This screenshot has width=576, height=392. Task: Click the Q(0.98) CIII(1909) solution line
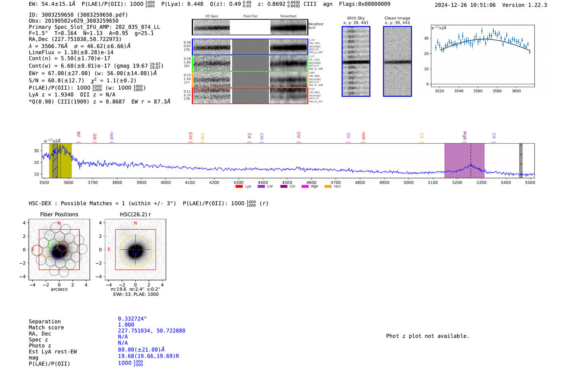(100, 102)
